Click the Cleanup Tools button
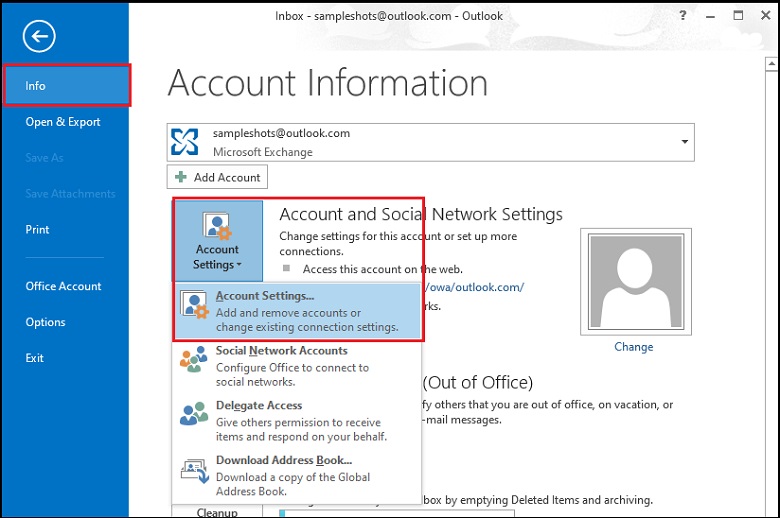The height and width of the screenshot is (518, 780). tap(217, 512)
